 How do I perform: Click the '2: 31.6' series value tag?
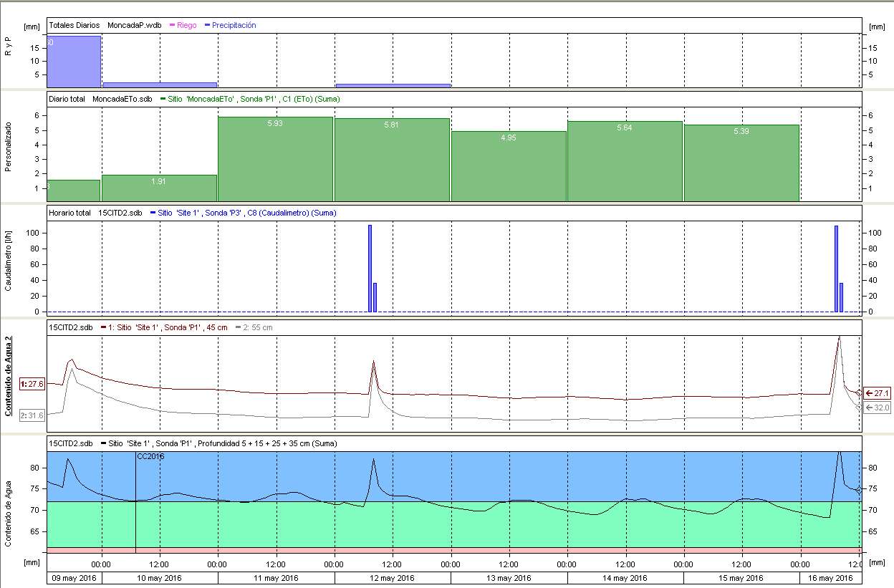pyautogui.click(x=33, y=415)
